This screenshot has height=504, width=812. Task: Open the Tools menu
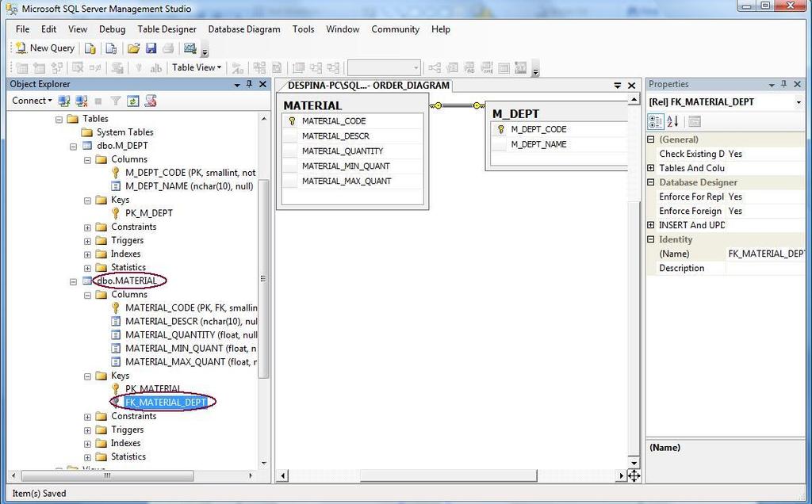point(303,29)
